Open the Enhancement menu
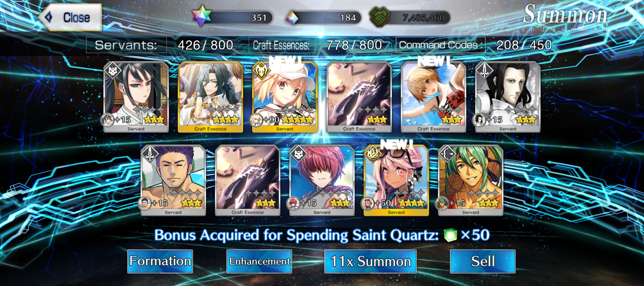The image size is (644, 286). point(259,261)
